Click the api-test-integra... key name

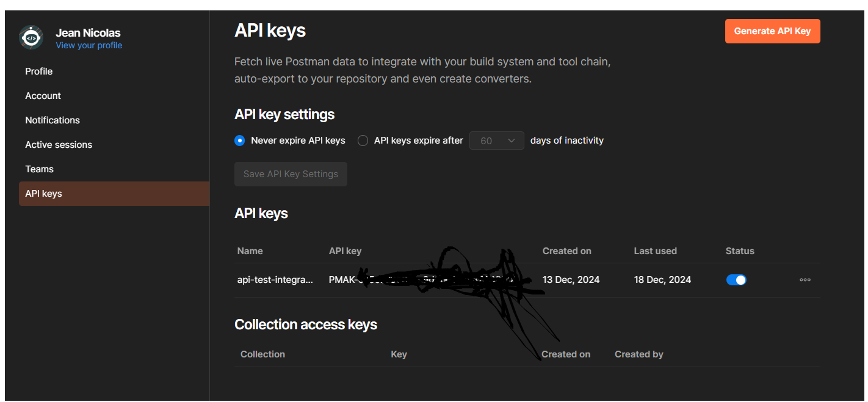click(275, 280)
